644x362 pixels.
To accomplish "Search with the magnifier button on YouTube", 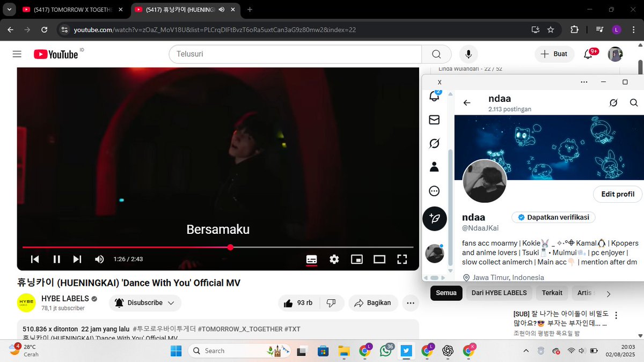I will (436, 54).
